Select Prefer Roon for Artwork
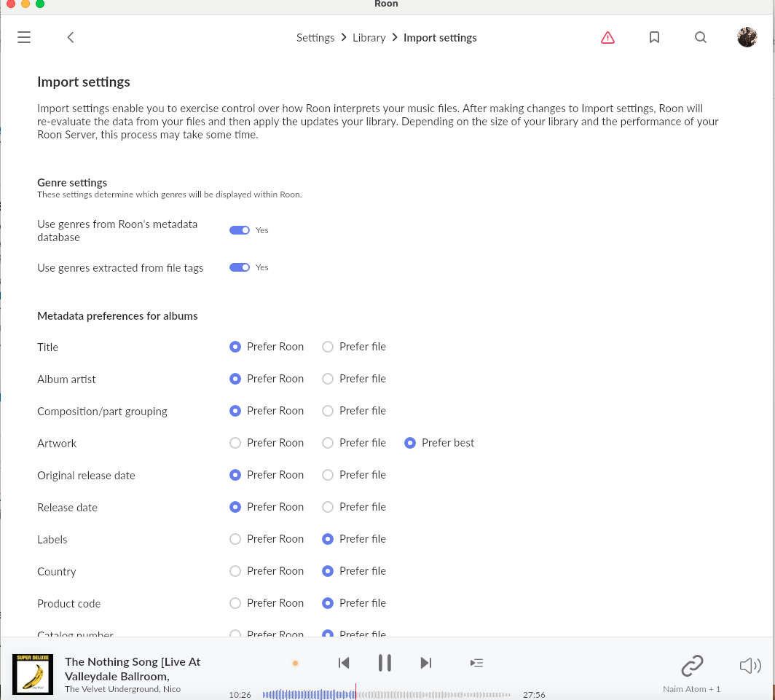The height and width of the screenshot is (700, 775). point(235,443)
